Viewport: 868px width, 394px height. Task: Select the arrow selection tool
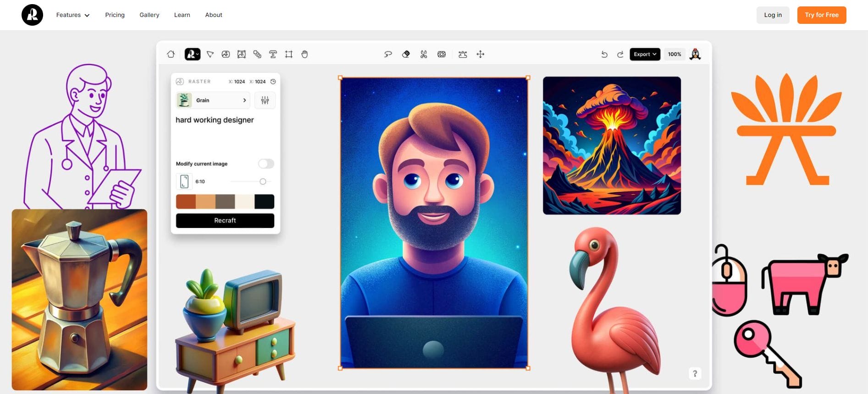(x=210, y=54)
